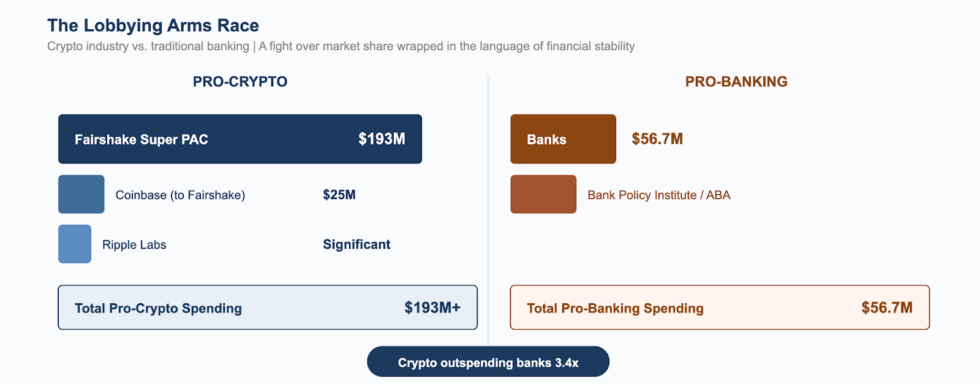Click the Ripple Labs light blue square
The width and height of the screenshot is (980, 384).
tap(74, 244)
